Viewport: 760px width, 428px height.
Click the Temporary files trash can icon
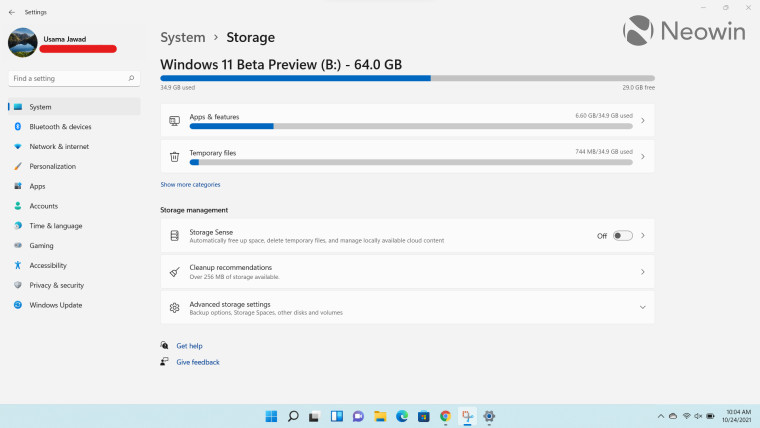point(174,157)
